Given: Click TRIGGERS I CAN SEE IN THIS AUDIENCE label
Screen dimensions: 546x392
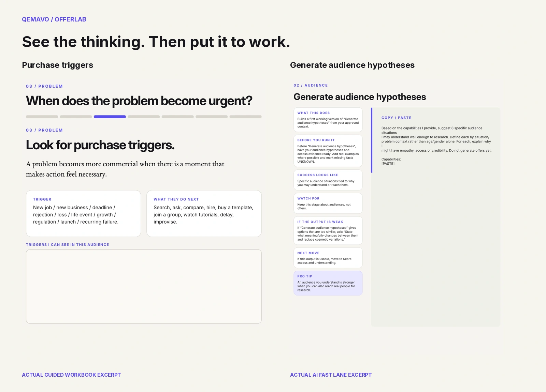Looking at the screenshot, I should click(68, 245).
